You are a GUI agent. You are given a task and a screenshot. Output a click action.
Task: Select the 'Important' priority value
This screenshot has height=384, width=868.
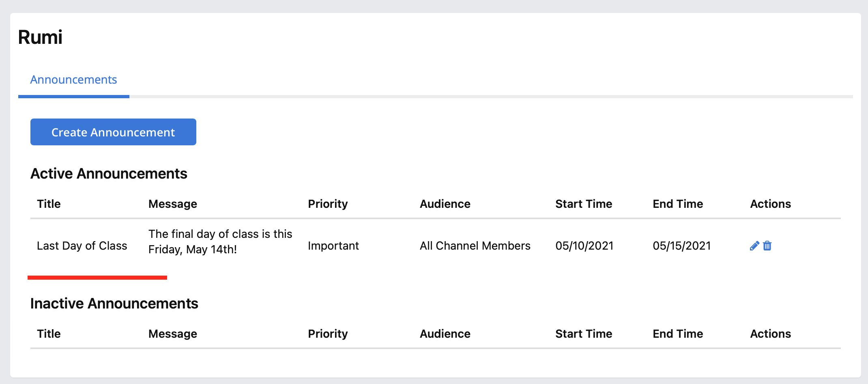[x=333, y=246]
